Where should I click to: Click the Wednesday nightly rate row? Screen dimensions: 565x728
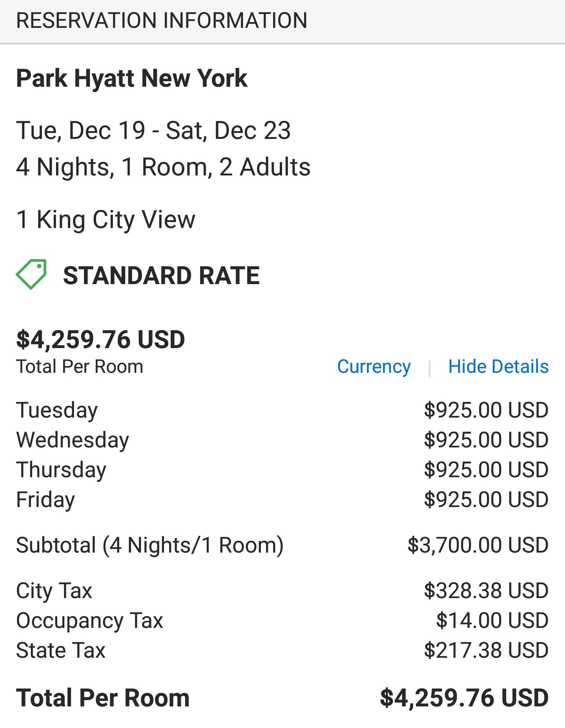pos(282,440)
